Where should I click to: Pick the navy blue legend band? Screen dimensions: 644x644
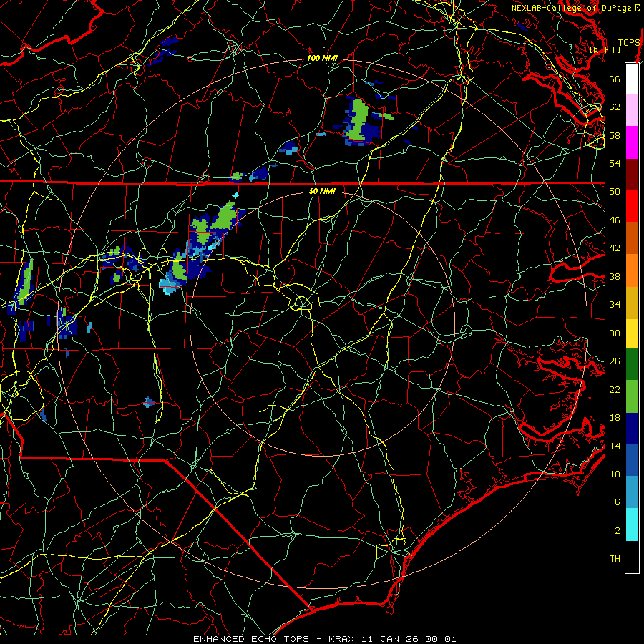[x=632, y=429]
